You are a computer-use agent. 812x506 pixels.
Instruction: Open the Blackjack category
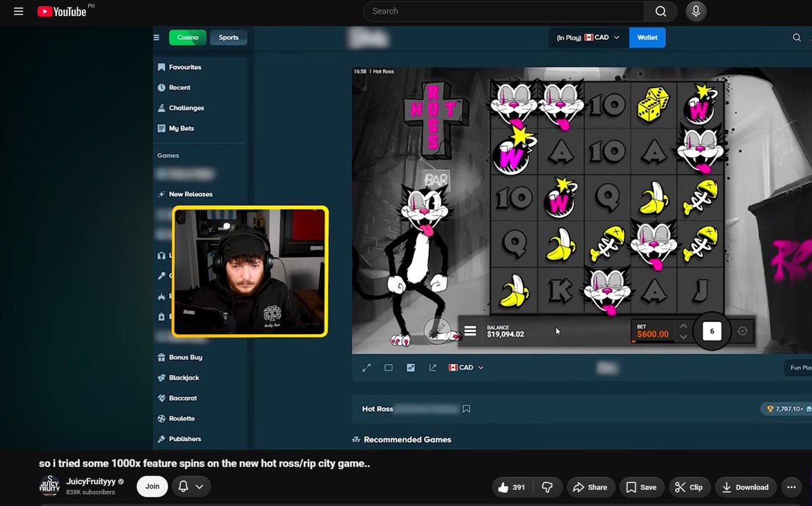click(178, 377)
